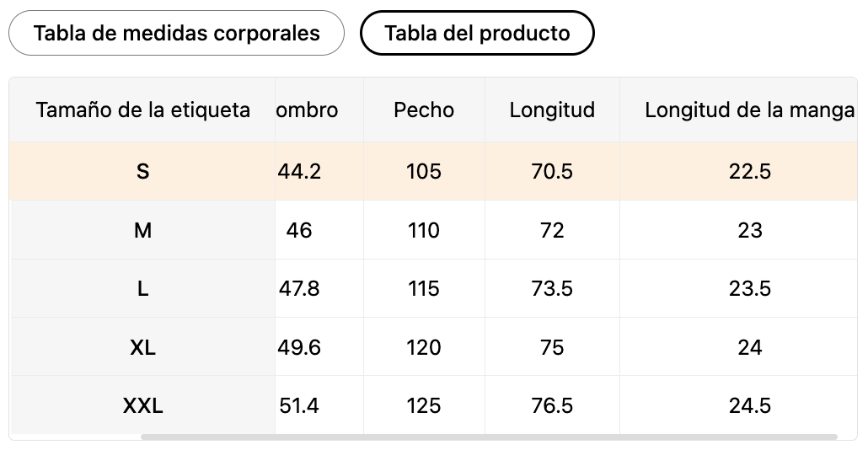Viewport: 868px width, 450px height.
Task: Click the 24.5 sleeve length for XXL
Action: (x=749, y=405)
